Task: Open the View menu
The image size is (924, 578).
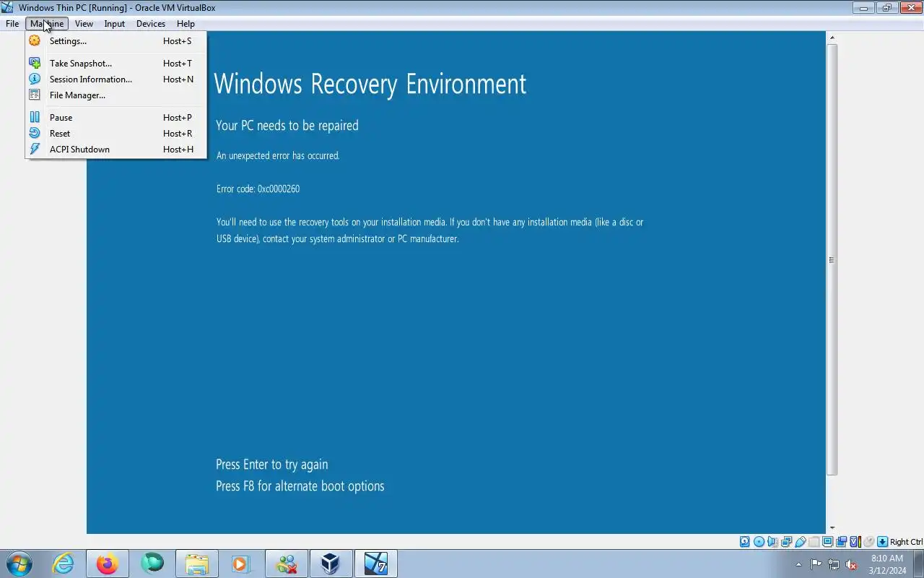Action: click(x=84, y=24)
